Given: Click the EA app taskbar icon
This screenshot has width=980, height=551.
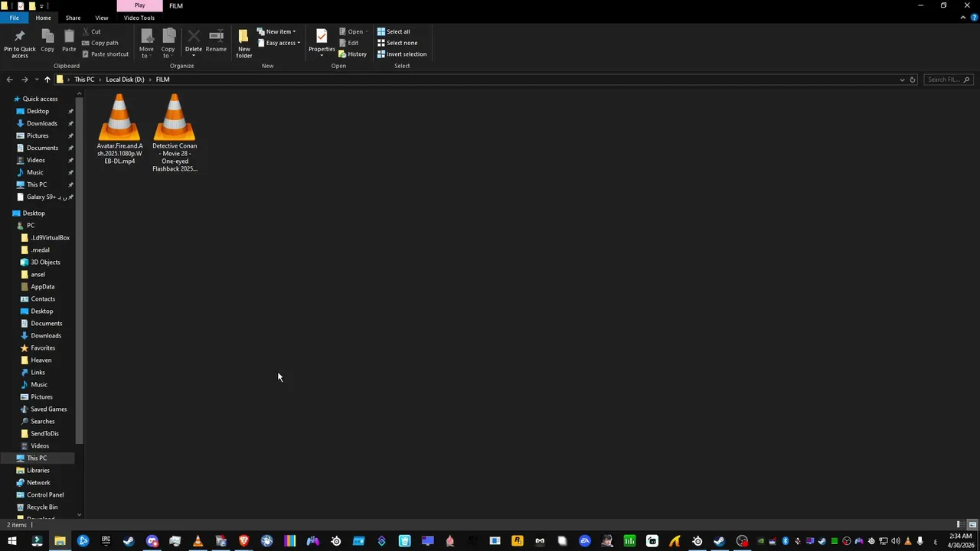Looking at the screenshot, I should [585, 541].
